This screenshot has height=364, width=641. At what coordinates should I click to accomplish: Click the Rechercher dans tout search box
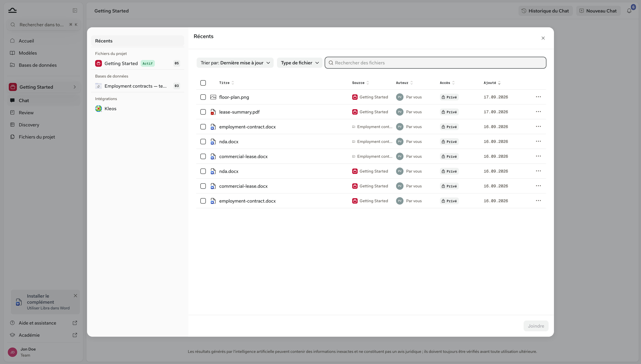point(44,24)
